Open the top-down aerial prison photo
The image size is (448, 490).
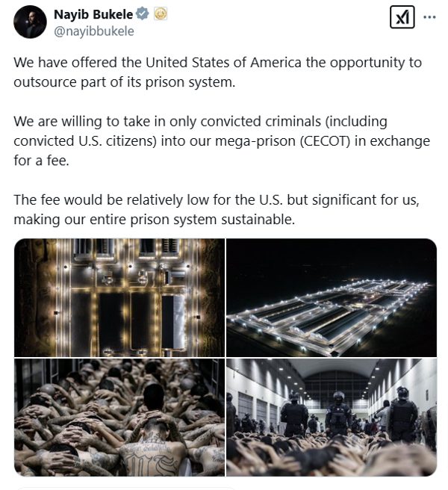(x=118, y=297)
